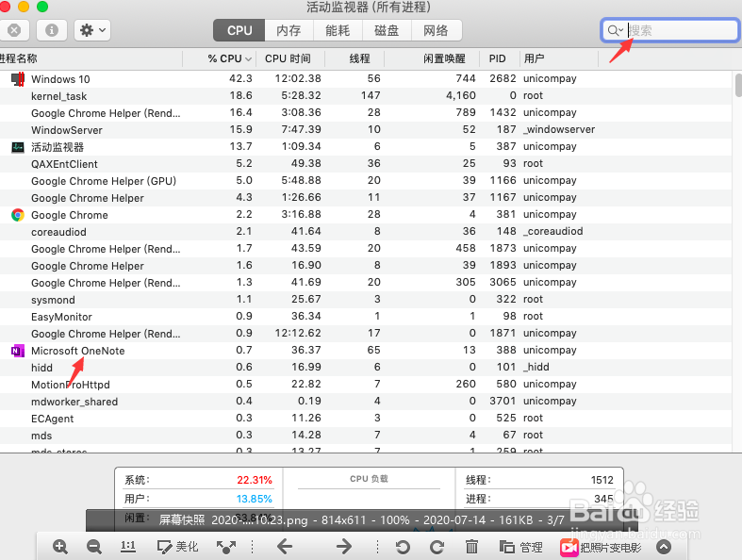
Task: Click the Google Chrome process icon
Action: (18, 215)
